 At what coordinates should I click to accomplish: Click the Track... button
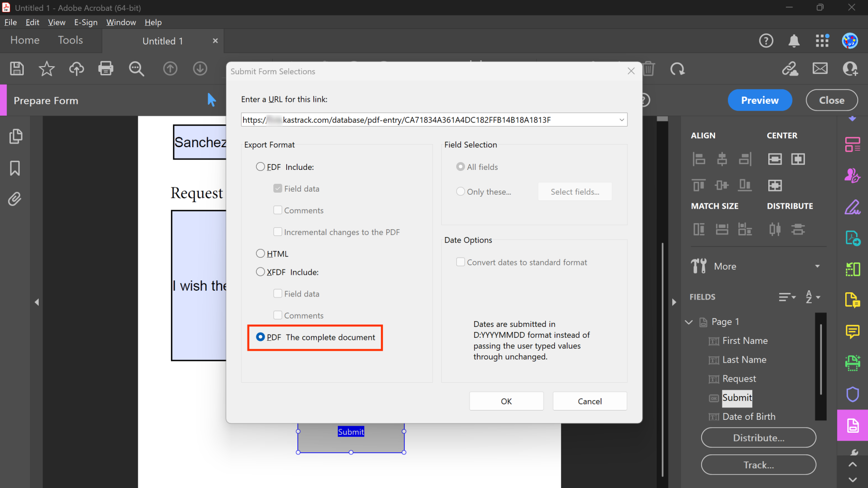[758, 465]
